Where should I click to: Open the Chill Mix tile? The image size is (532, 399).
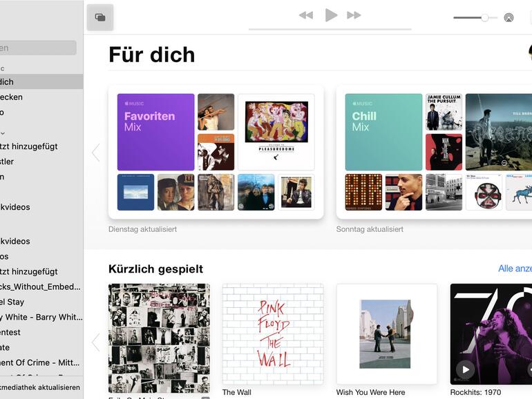(x=383, y=132)
